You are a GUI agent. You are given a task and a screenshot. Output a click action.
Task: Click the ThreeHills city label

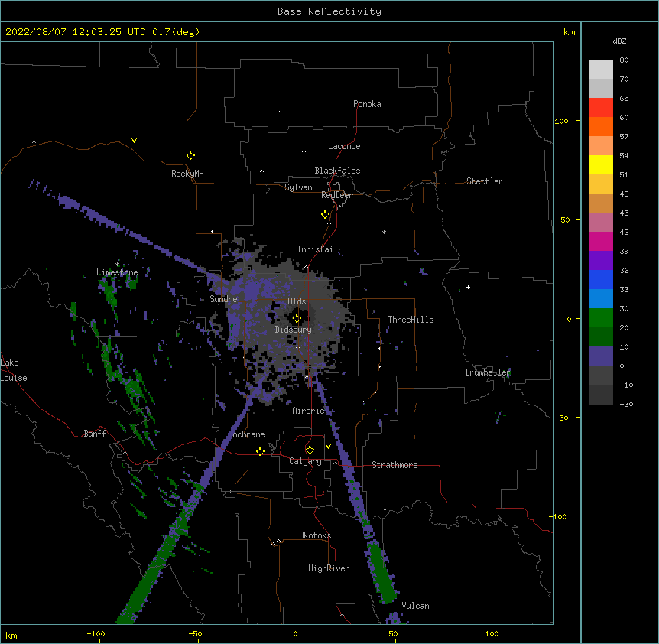coord(411,320)
